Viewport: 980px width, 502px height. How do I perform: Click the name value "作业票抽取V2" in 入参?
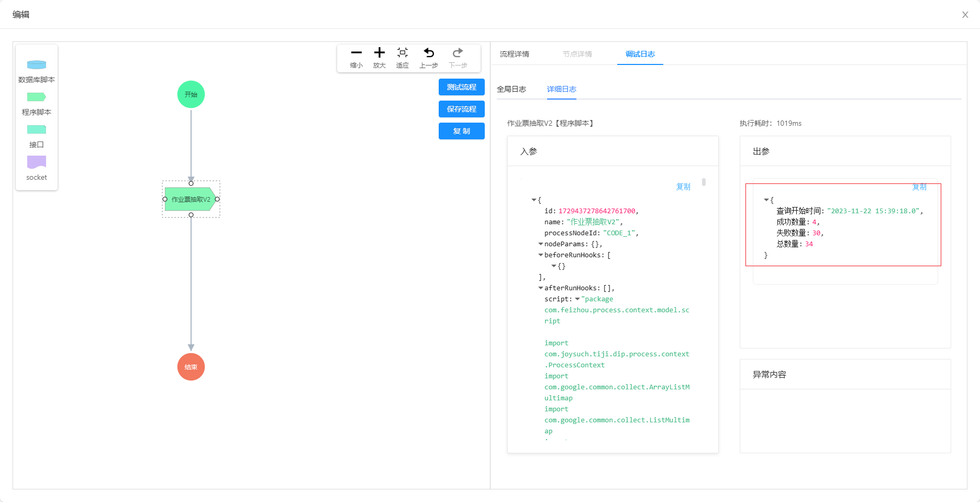point(593,222)
